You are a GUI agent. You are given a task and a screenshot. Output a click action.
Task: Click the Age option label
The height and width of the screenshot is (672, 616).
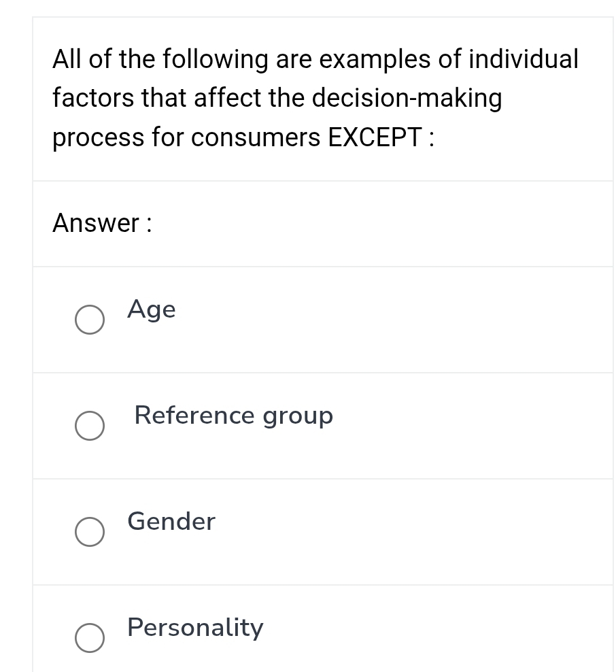pyautogui.click(x=151, y=310)
